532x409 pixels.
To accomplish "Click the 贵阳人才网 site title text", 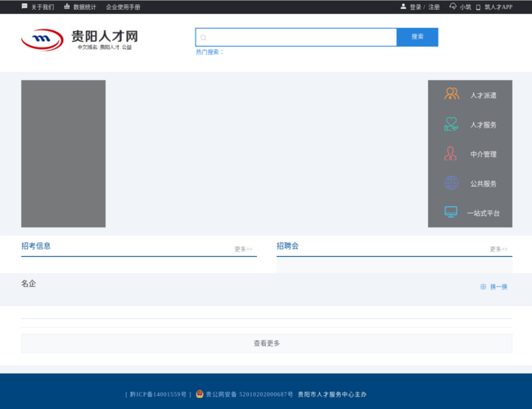I will (x=105, y=36).
